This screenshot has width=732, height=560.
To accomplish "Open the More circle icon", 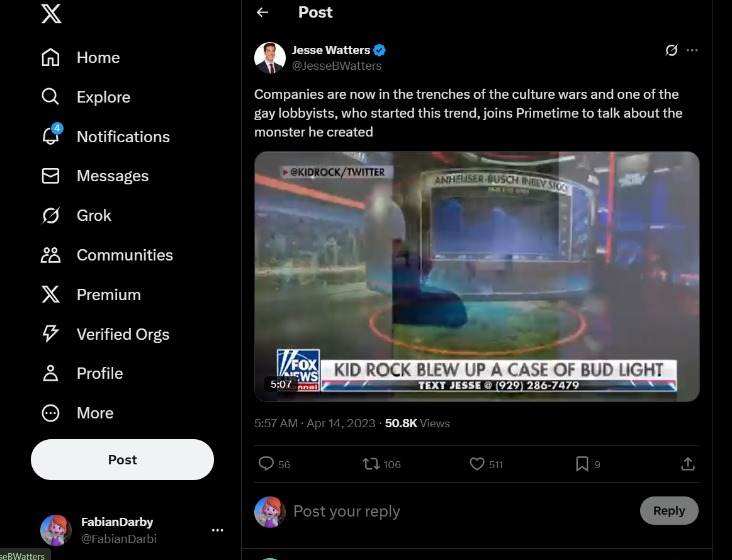I will coord(50,413).
